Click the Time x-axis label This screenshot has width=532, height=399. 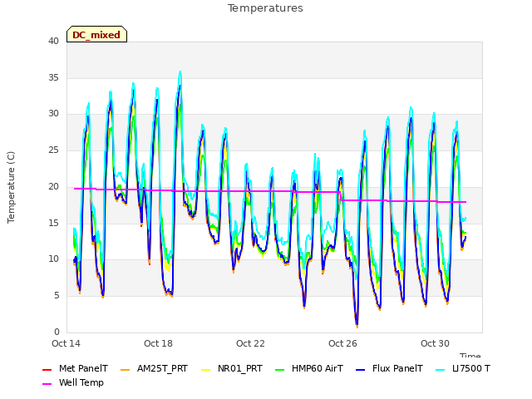pos(470,355)
